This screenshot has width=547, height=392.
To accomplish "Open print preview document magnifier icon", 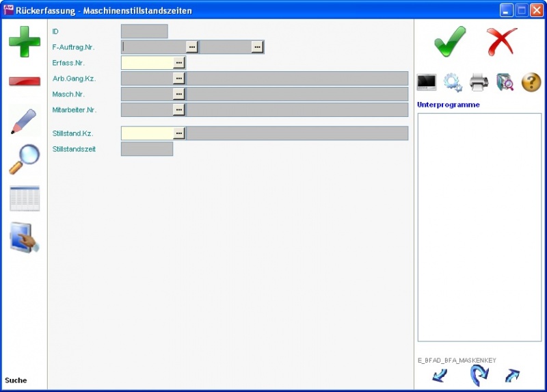I will tap(505, 82).
